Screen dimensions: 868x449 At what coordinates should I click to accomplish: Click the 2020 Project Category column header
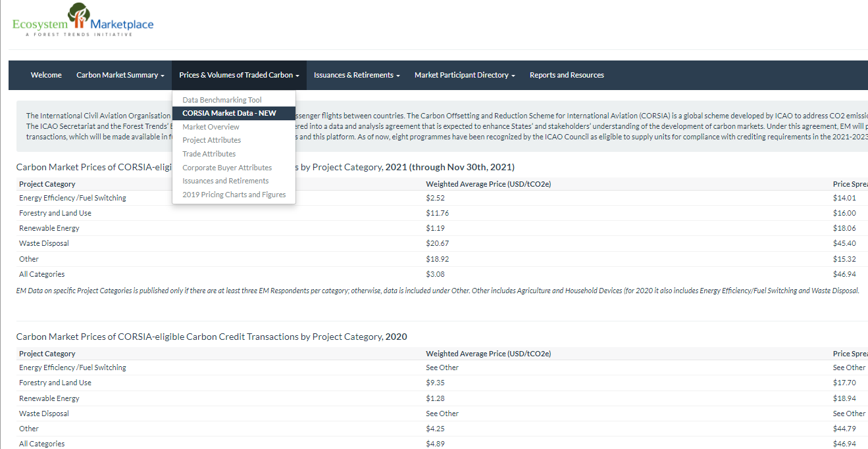pyautogui.click(x=47, y=354)
